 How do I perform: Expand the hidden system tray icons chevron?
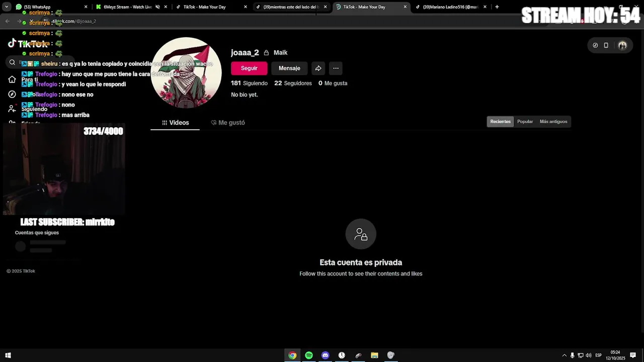pyautogui.click(x=564, y=355)
